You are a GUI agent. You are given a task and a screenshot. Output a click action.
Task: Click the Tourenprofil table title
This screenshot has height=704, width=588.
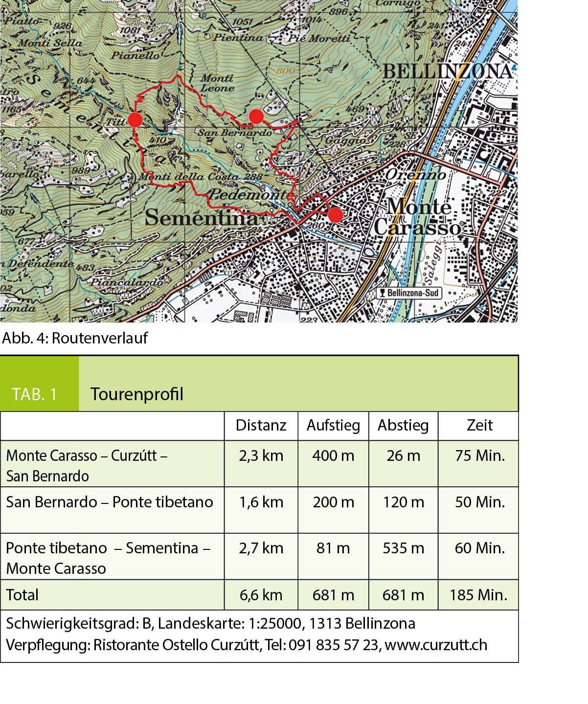pyautogui.click(x=137, y=394)
